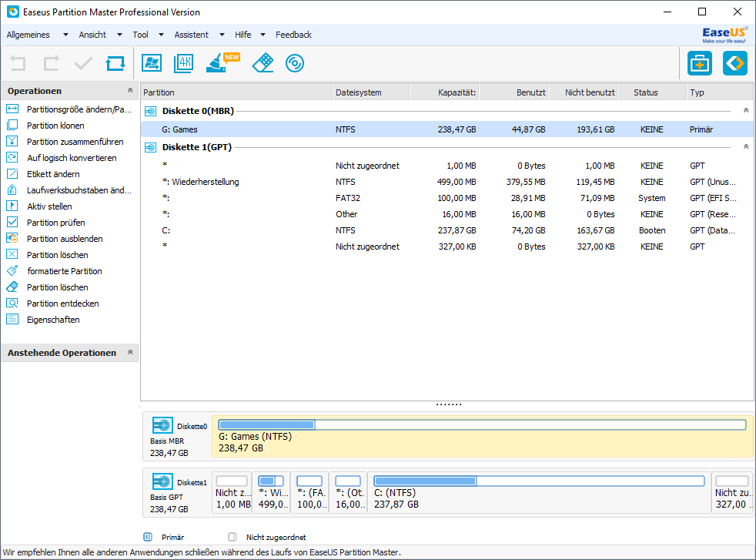Select the *: Wi... 499,0 block in disk map
This screenshot has height=560, width=756.
271,492
